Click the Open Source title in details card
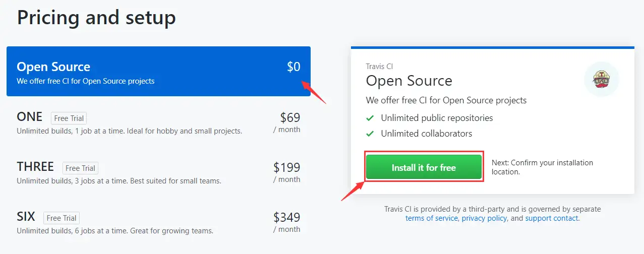 click(409, 81)
